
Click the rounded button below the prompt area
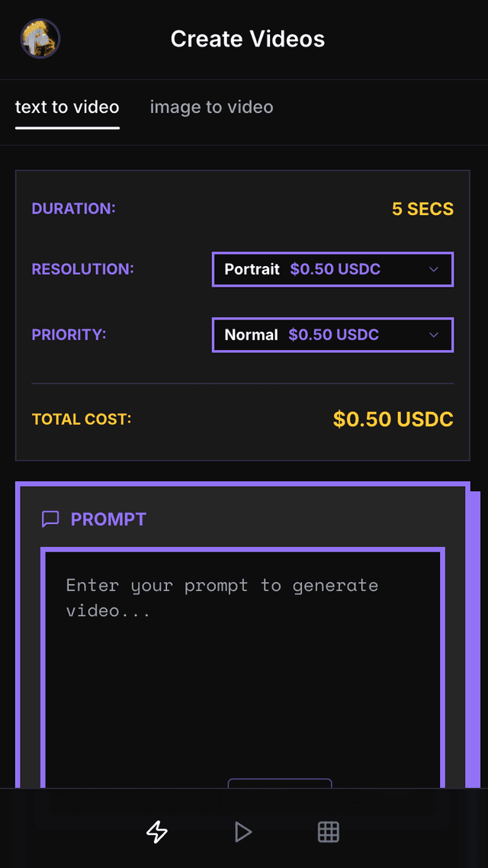(x=279, y=787)
